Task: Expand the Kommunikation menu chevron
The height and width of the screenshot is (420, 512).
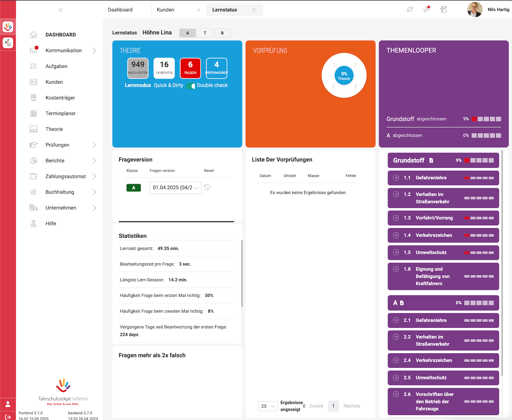Action: coord(95,51)
